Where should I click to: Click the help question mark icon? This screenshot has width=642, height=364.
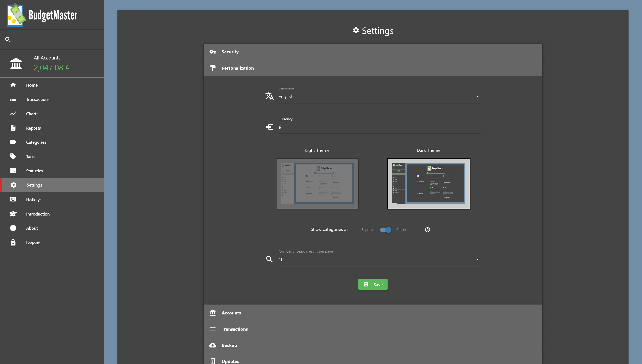point(428,230)
